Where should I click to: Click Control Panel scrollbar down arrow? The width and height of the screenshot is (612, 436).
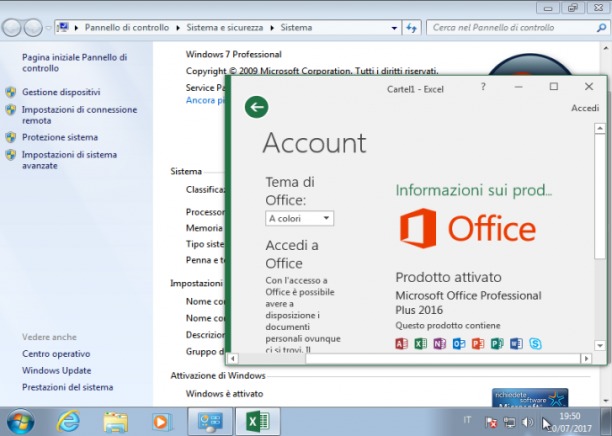tap(606, 400)
